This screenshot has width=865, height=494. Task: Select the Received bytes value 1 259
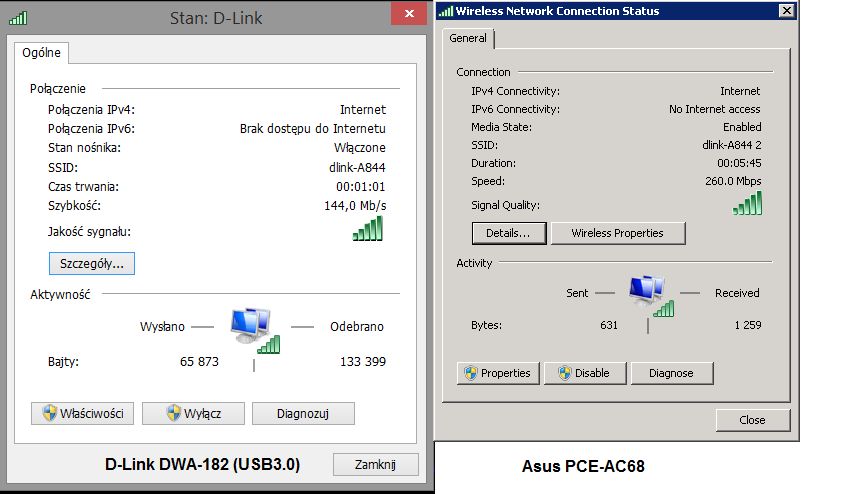pyautogui.click(x=748, y=325)
